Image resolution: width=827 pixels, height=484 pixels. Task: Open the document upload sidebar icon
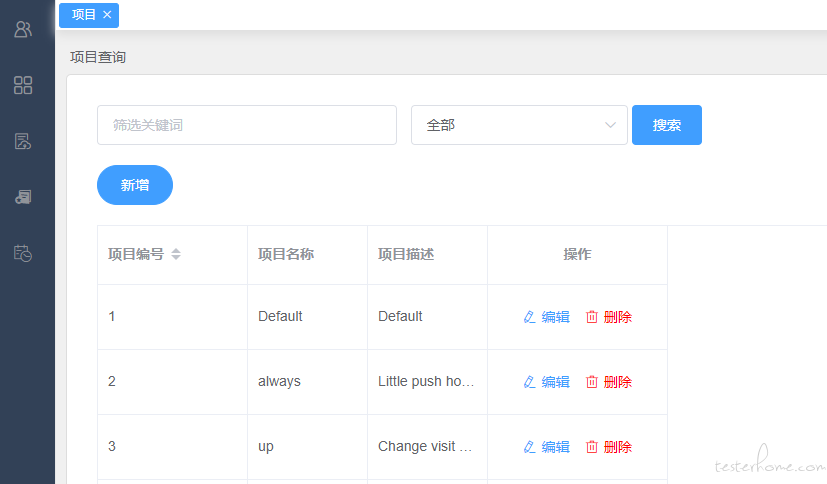tap(23, 141)
